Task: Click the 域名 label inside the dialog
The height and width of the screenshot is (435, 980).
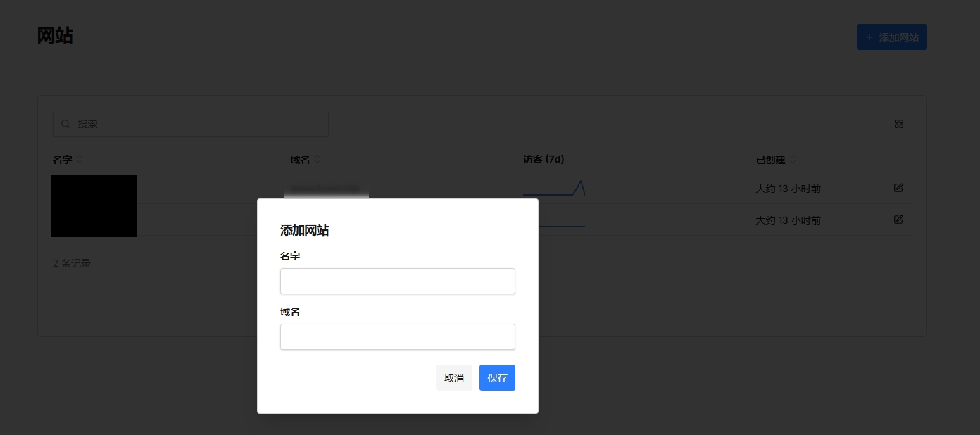Action: click(290, 312)
